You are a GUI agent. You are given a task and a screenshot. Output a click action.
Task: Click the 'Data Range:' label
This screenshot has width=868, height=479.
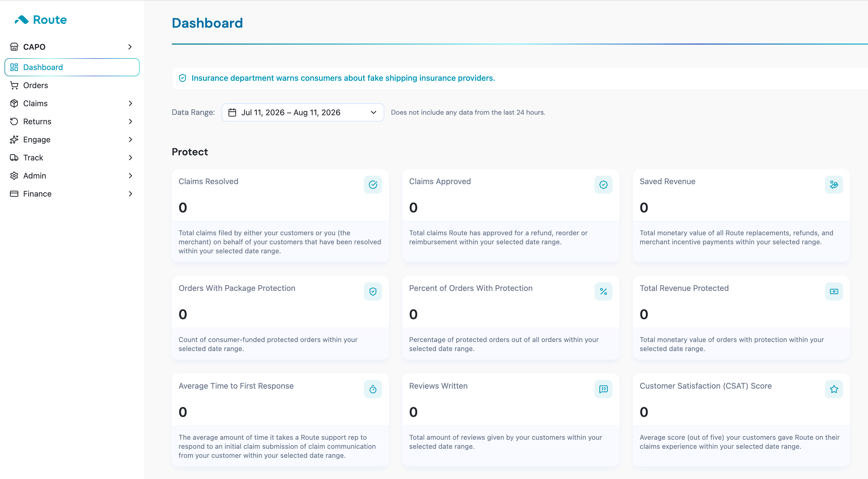[193, 112]
